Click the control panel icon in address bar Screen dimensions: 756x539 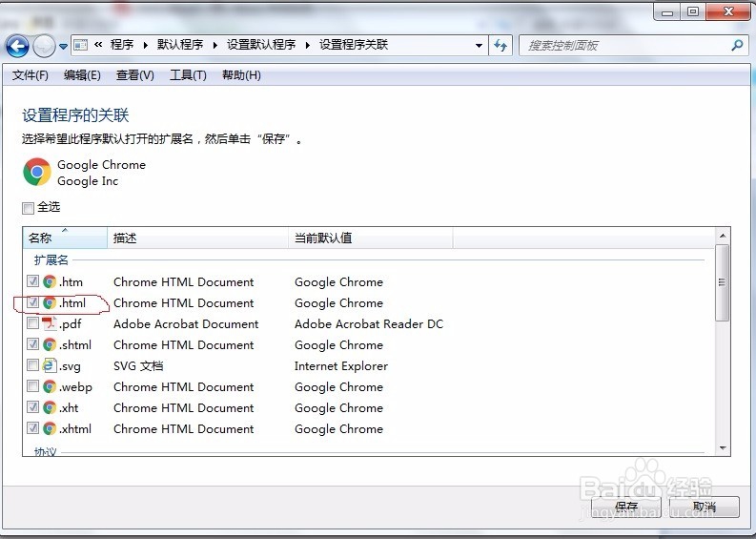click(80, 46)
